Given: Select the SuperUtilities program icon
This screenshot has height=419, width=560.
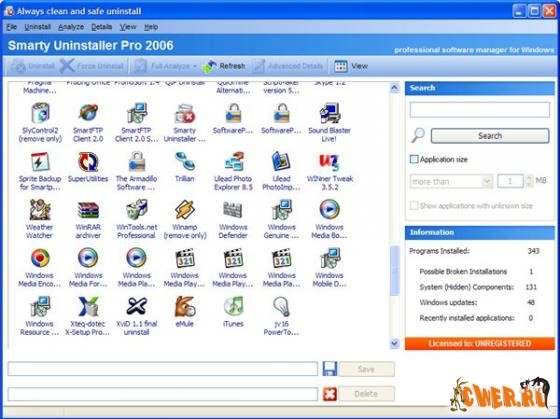Looking at the screenshot, I should pyautogui.click(x=88, y=161).
